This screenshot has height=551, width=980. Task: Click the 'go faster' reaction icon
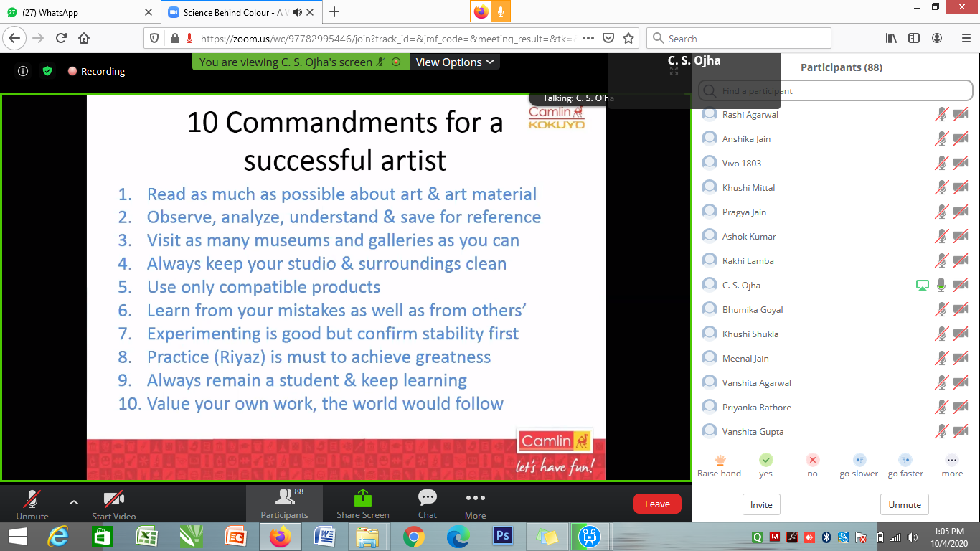(x=905, y=461)
